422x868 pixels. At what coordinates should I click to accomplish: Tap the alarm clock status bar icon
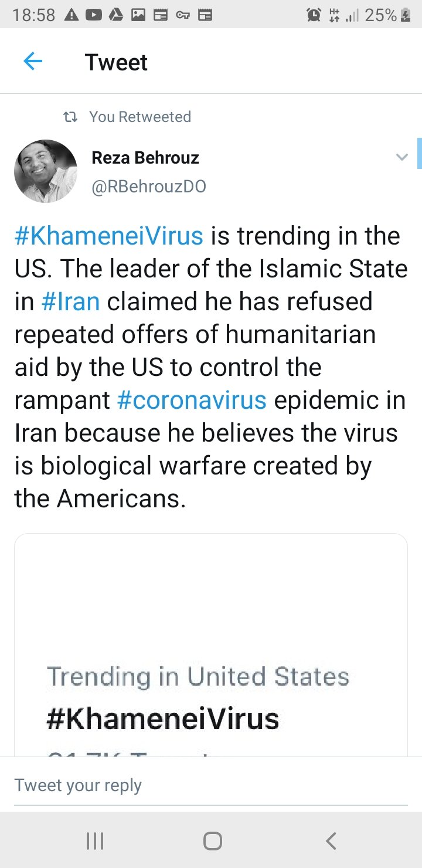[x=312, y=14]
